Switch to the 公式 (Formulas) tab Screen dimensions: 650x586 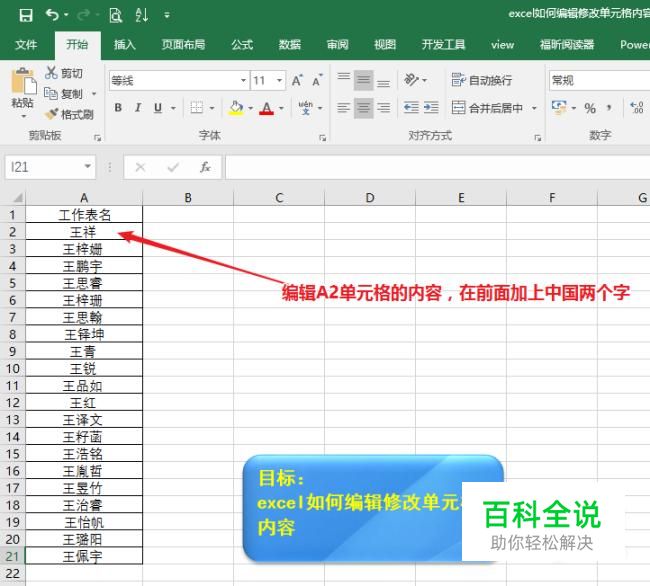[x=242, y=45]
